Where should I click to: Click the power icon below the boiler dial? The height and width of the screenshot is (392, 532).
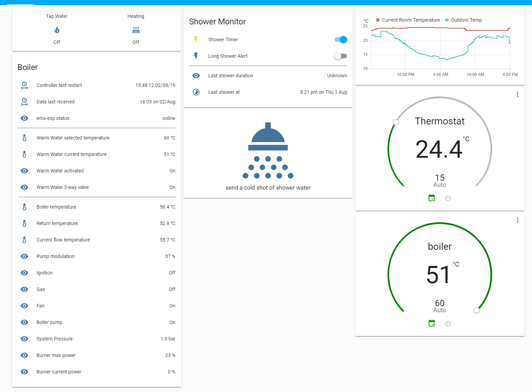pos(448,323)
